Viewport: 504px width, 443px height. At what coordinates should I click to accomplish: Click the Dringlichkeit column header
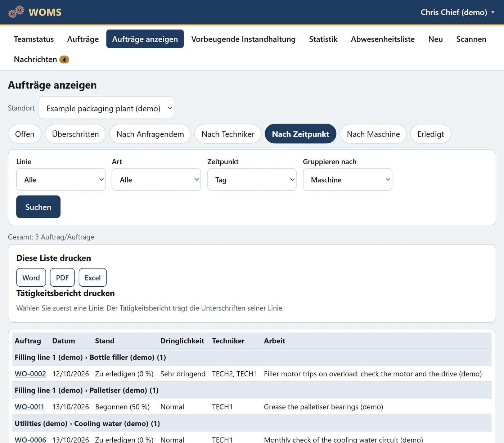point(182,341)
